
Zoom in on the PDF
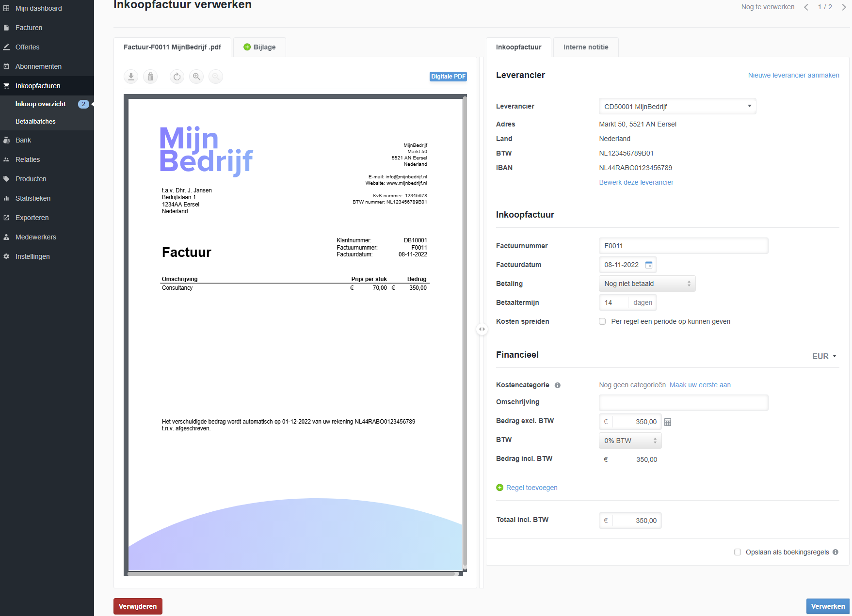(x=196, y=77)
